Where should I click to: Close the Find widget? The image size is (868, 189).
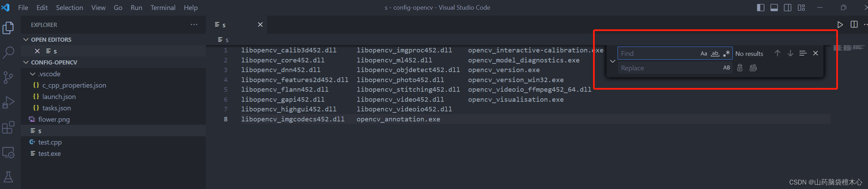tap(816, 53)
